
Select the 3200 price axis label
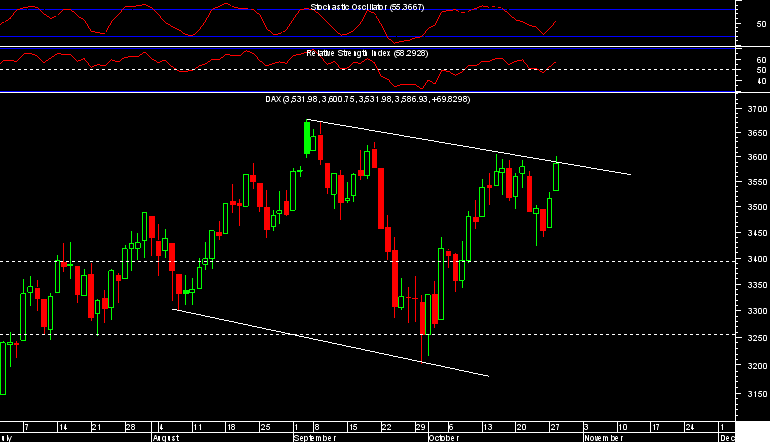click(x=757, y=366)
